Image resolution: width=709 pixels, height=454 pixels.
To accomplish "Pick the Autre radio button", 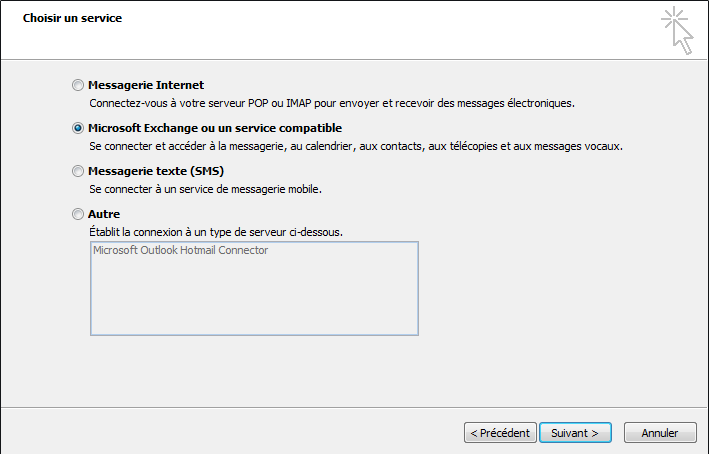I will pyautogui.click(x=78, y=214).
